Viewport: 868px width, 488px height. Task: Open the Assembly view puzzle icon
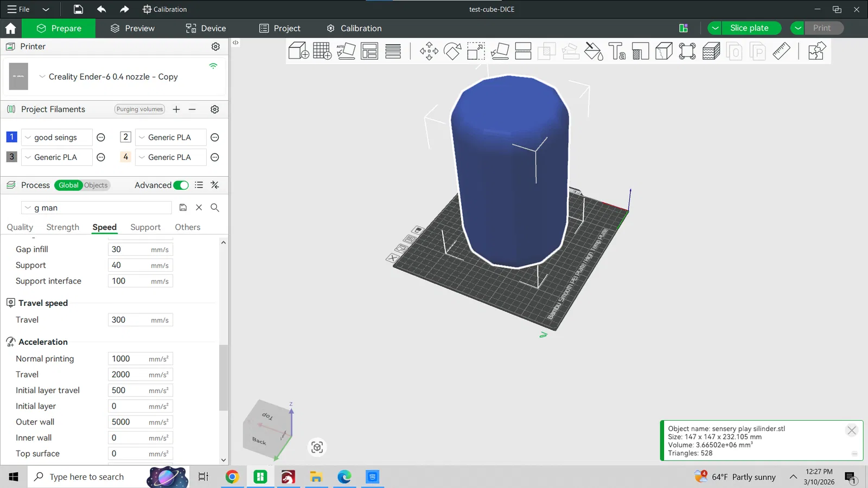pos(816,51)
